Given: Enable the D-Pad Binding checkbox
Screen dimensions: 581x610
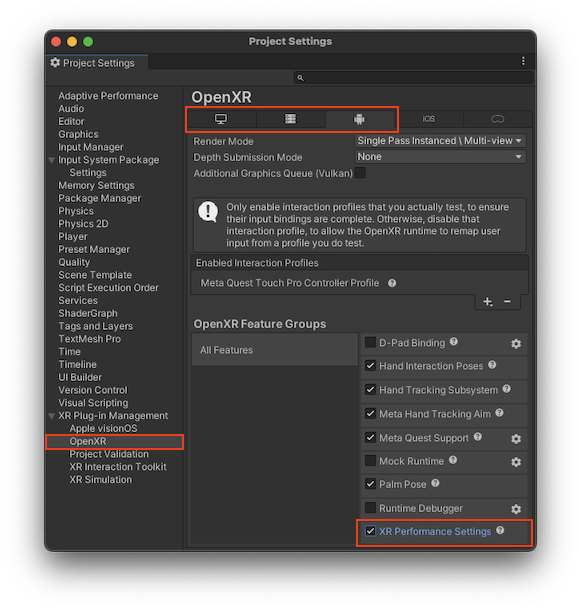Looking at the screenshot, I should 370,342.
